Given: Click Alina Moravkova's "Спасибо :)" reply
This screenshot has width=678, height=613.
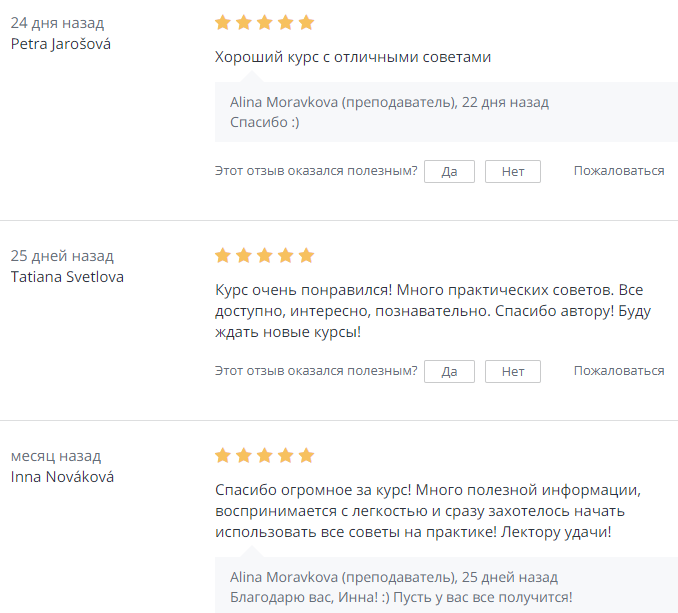Looking at the screenshot, I should click(x=265, y=123).
